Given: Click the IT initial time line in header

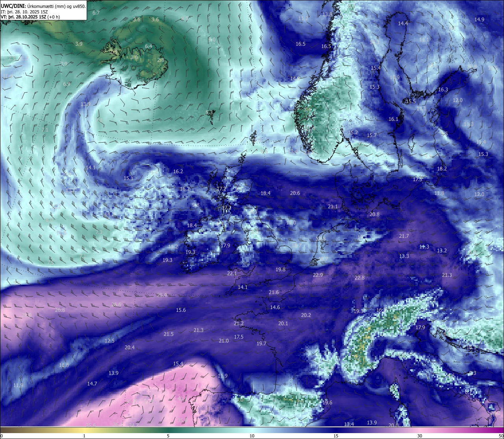Looking at the screenshot, I should click(25, 12).
